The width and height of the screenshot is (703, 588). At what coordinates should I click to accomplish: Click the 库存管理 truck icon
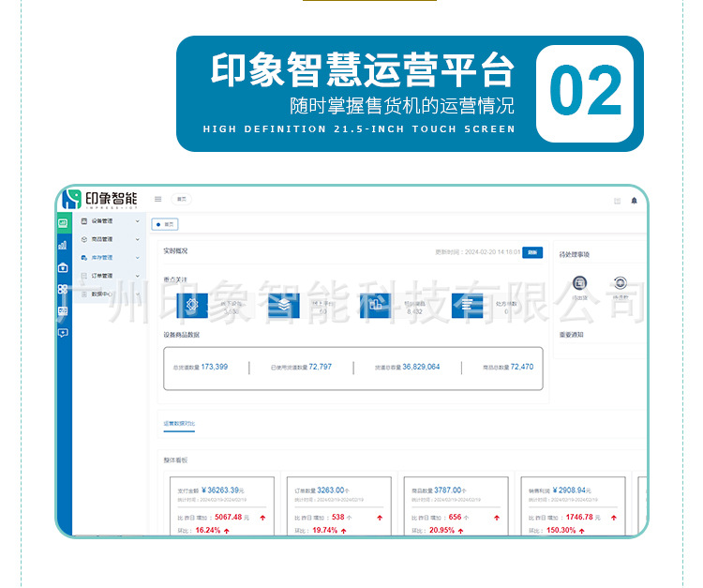[x=83, y=258]
